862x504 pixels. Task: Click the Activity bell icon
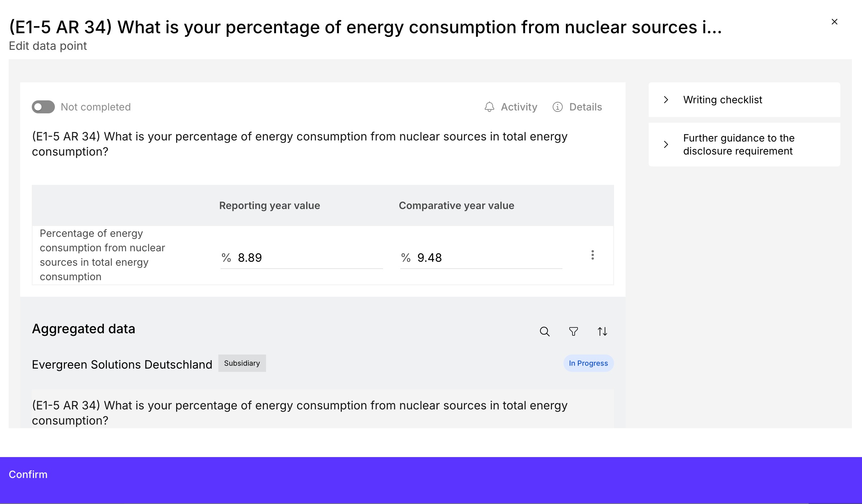tap(489, 107)
